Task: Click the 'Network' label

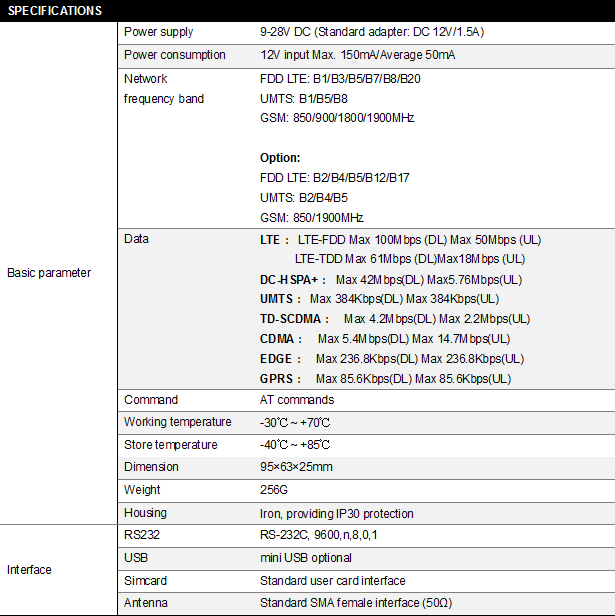Action: (x=145, y=79)
